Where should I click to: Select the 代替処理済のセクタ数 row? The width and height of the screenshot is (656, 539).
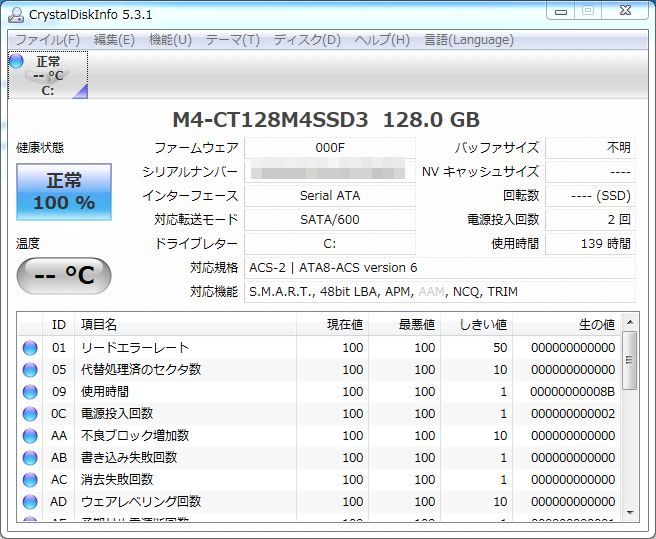[319, 370]
